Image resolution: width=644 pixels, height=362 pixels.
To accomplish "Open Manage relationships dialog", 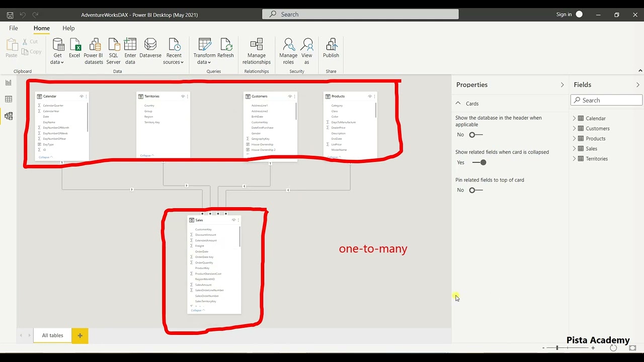I will [x=257, y=51].
